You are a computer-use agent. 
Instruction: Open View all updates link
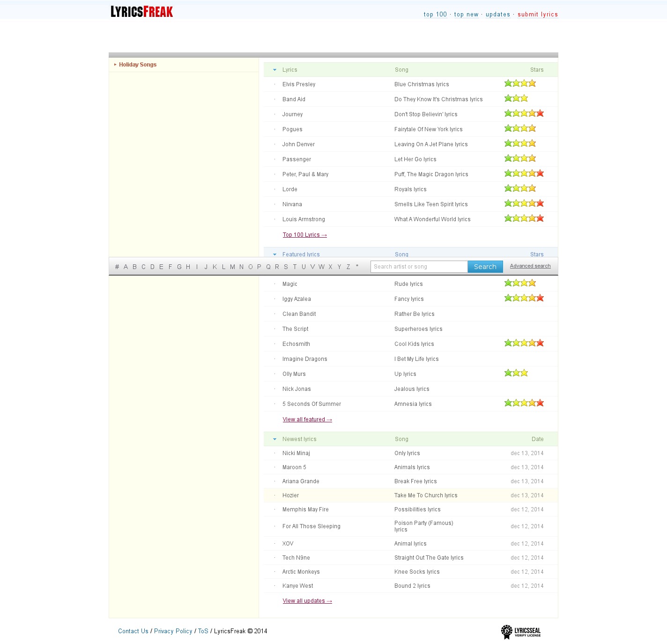pyautogui.click(x=307, y=601)
